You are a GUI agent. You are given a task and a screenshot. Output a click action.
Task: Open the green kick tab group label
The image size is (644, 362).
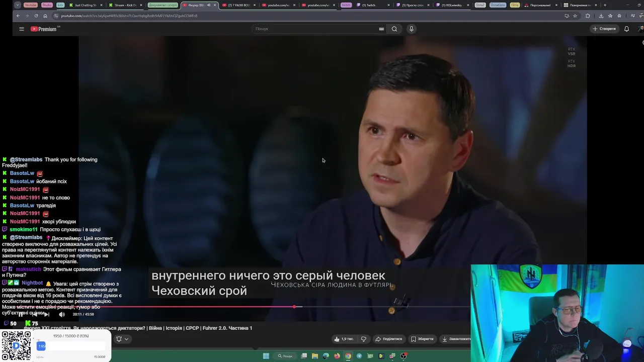point(60,5)
